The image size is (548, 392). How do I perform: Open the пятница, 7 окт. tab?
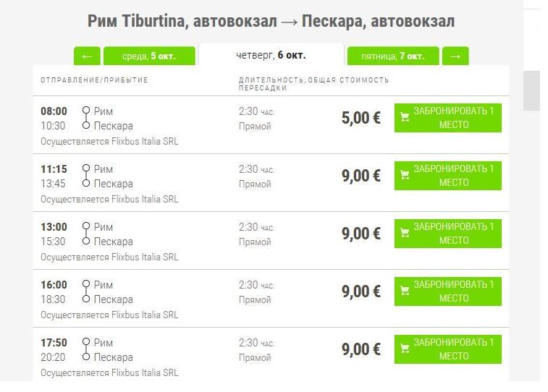pyautogui.click(x=392, y=56)
